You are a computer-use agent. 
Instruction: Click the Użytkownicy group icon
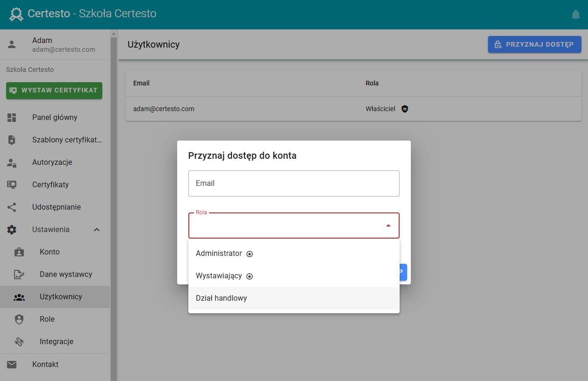click(x=19, y=297)
